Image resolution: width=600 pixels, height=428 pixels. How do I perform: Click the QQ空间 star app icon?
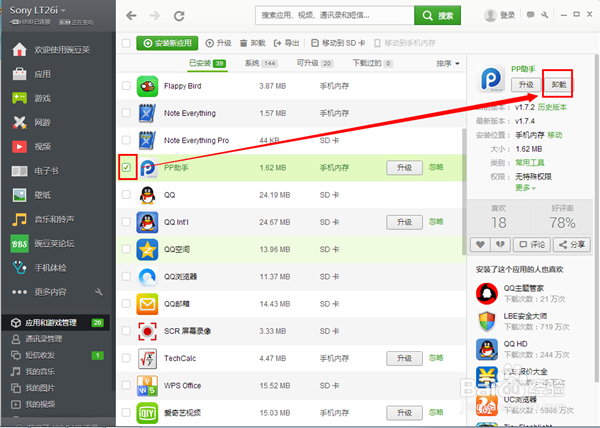click(147, 249)
